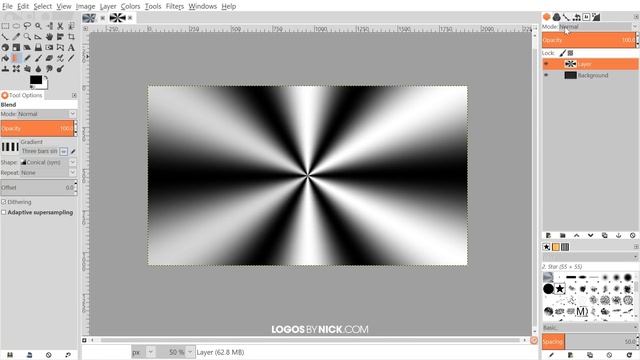Switch to the first image tab
Screen dimensions: 640x360
(89, 18)
